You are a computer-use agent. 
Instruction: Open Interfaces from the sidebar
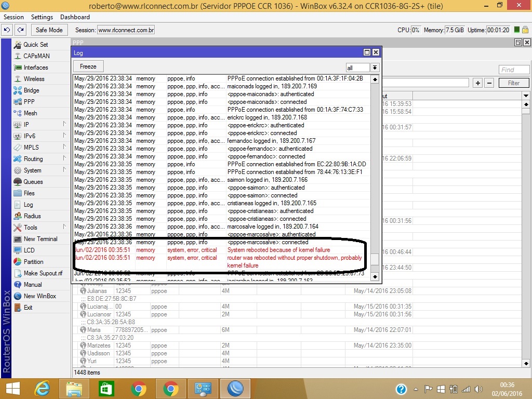[x=35, y=68]
